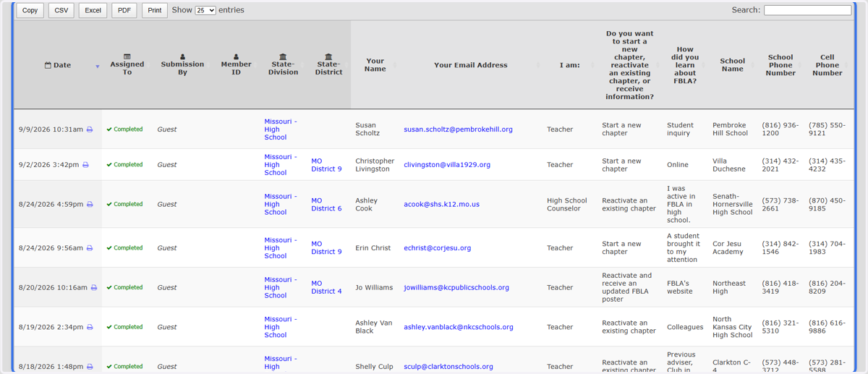Screen dimensions: 868x374
Task: Print the 8/18/2026 1:48pm submission
Action: pos(90,367)
